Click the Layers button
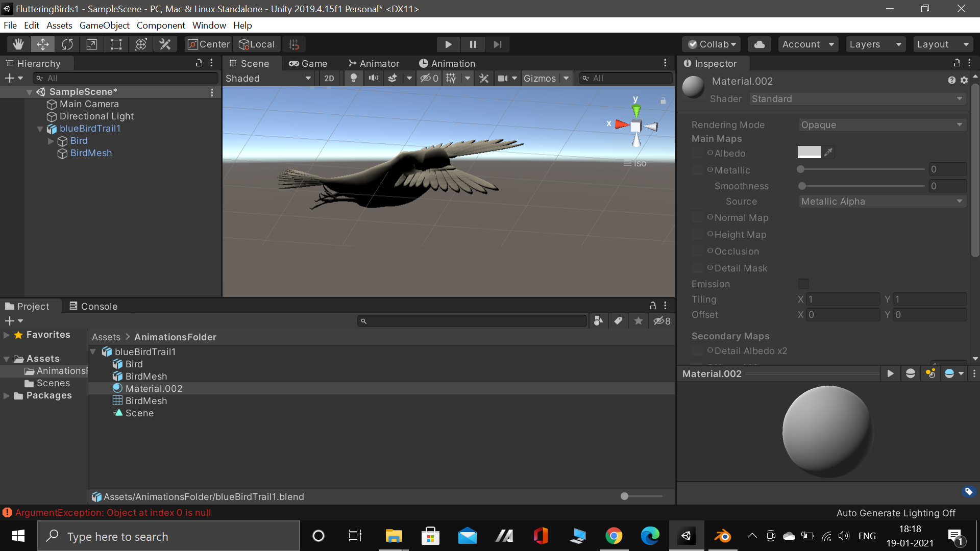The width and height of the screenshot is (980, 551). pyautogui.click(x=875, y=44)
